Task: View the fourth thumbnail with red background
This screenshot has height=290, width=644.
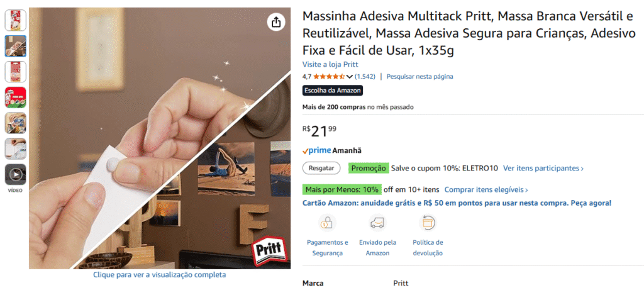Action: [x=16, y=98]
